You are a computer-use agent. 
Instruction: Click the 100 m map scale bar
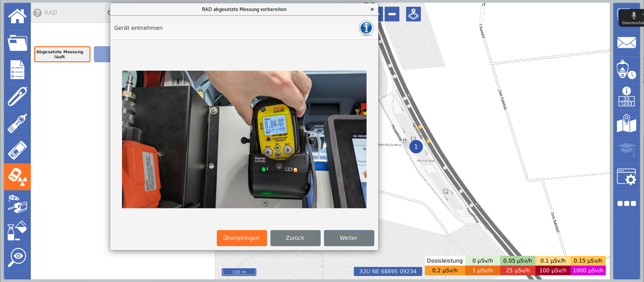coord(239,272)
